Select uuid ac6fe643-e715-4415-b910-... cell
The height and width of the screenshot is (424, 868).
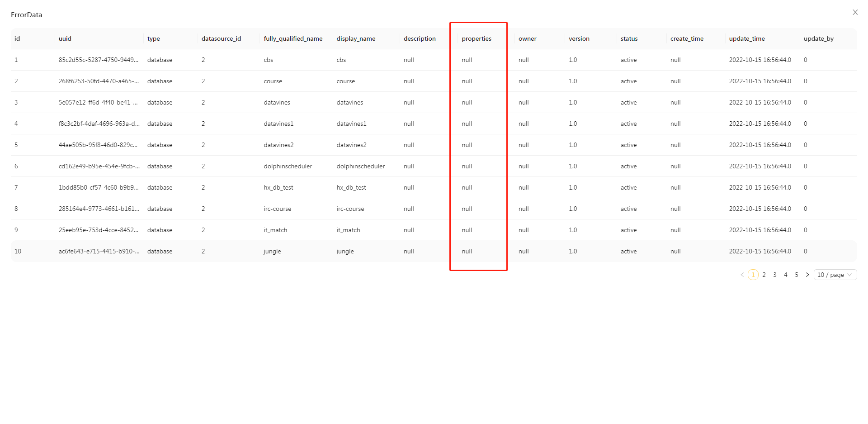pos(99,251)
